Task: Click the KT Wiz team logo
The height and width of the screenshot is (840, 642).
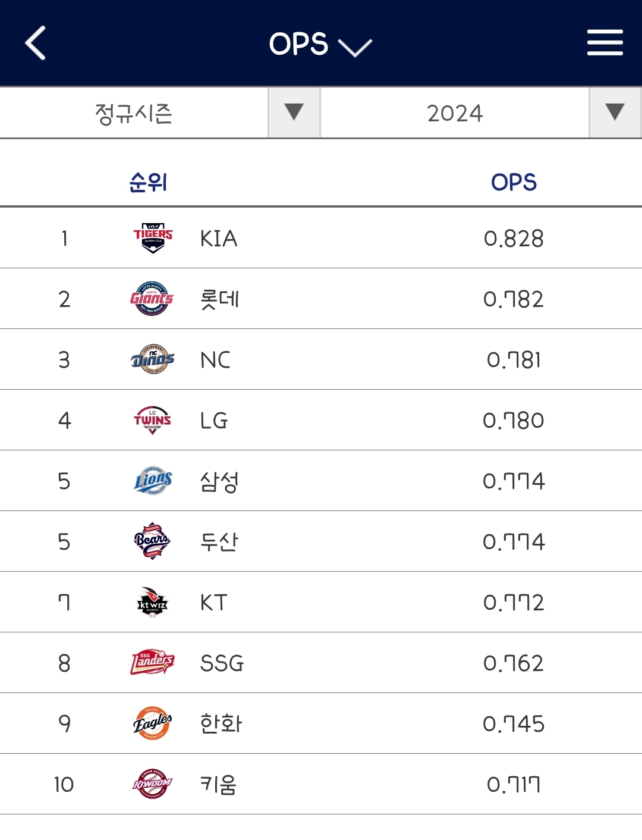Action: 152,602
